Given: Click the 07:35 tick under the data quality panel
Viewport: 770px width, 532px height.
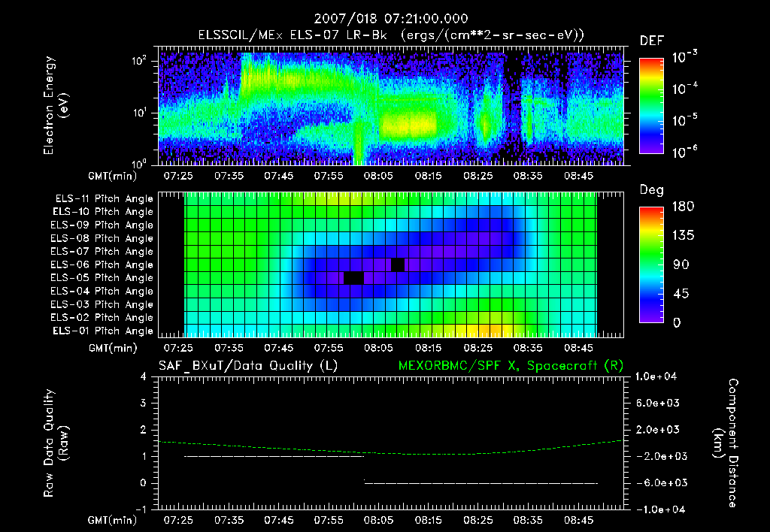Looking at the screenshot, I should point(229,520).
